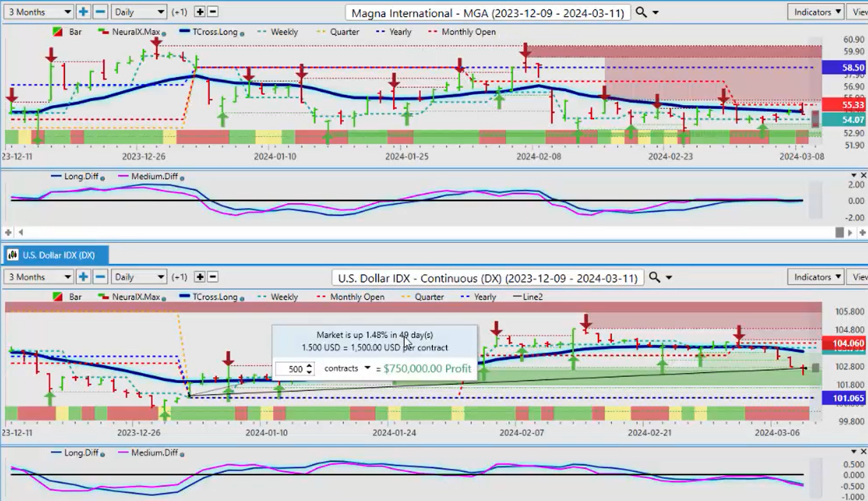
Task: Open the 3 Months dropdown on DX chart
Action: point(38,277)
